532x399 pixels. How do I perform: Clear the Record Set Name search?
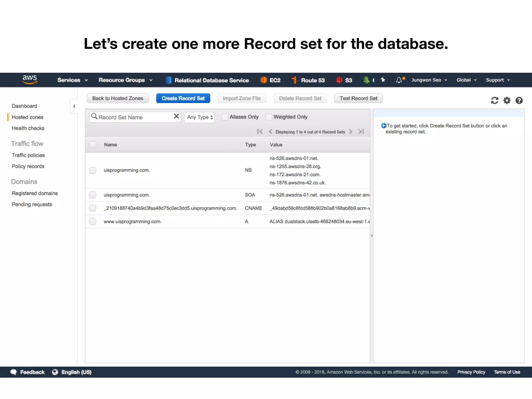(176, 116)
